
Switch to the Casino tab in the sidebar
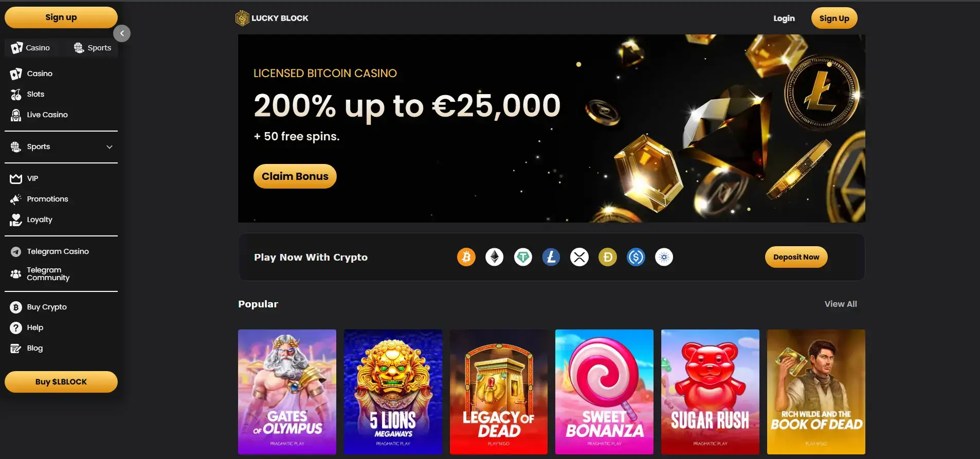[31, 48]
